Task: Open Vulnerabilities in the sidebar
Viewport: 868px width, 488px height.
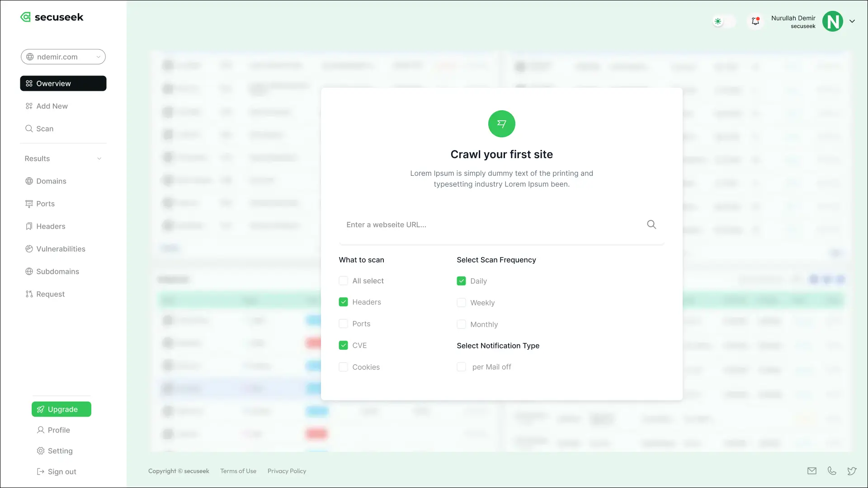Action: point(61,249)
